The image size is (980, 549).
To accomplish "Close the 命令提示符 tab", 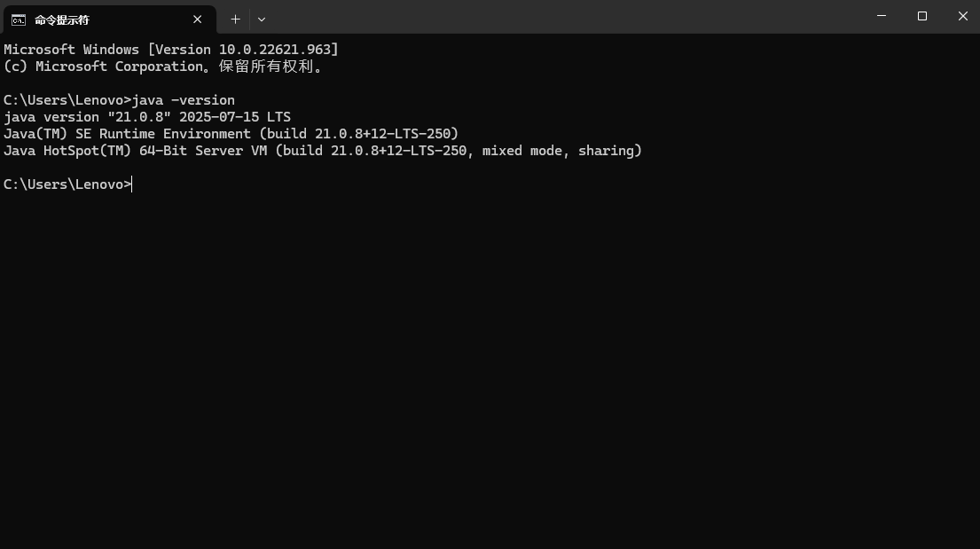I will [x=197, y=19].
